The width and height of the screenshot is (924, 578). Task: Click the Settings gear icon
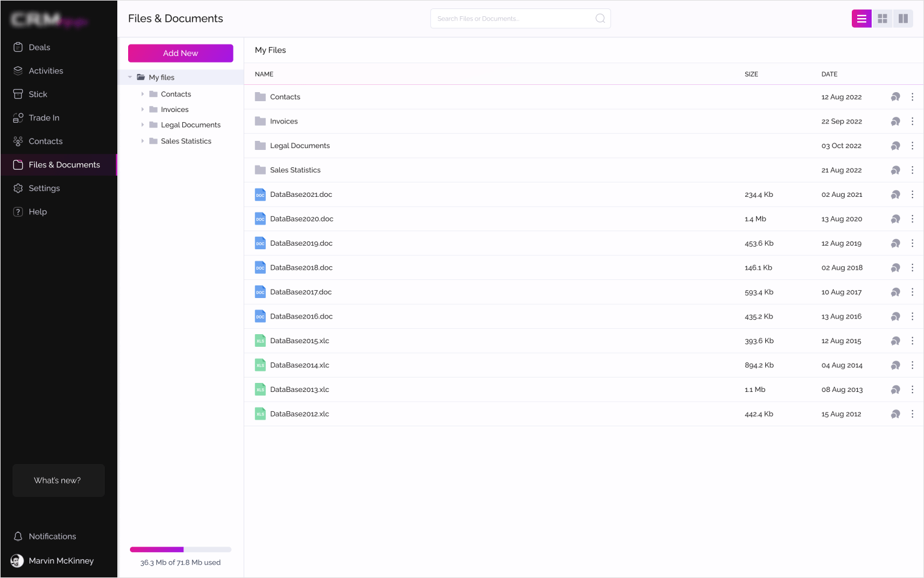[x=17, y=188]
